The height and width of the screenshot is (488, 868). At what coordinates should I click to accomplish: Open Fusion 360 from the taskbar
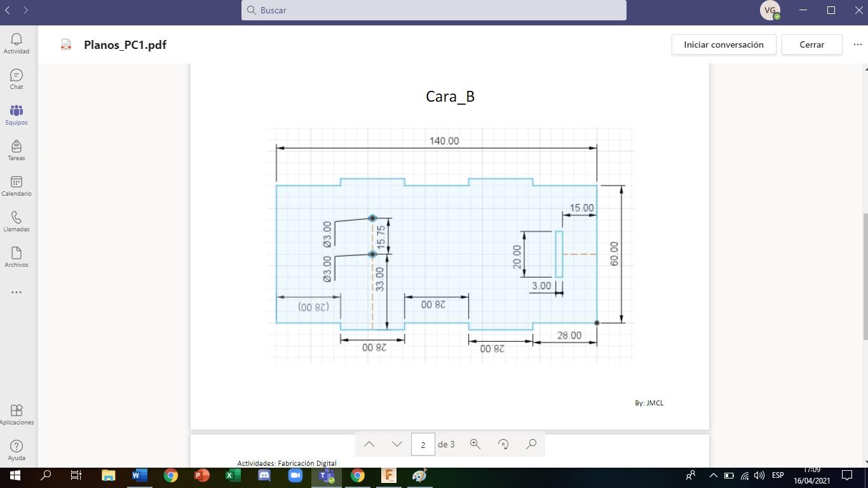point(389,475)
